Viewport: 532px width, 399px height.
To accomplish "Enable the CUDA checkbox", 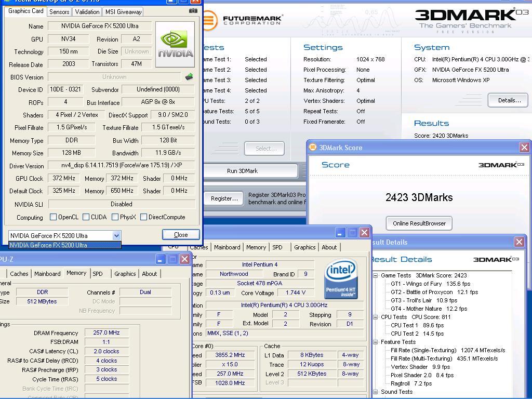I will [x=86, y=217].
